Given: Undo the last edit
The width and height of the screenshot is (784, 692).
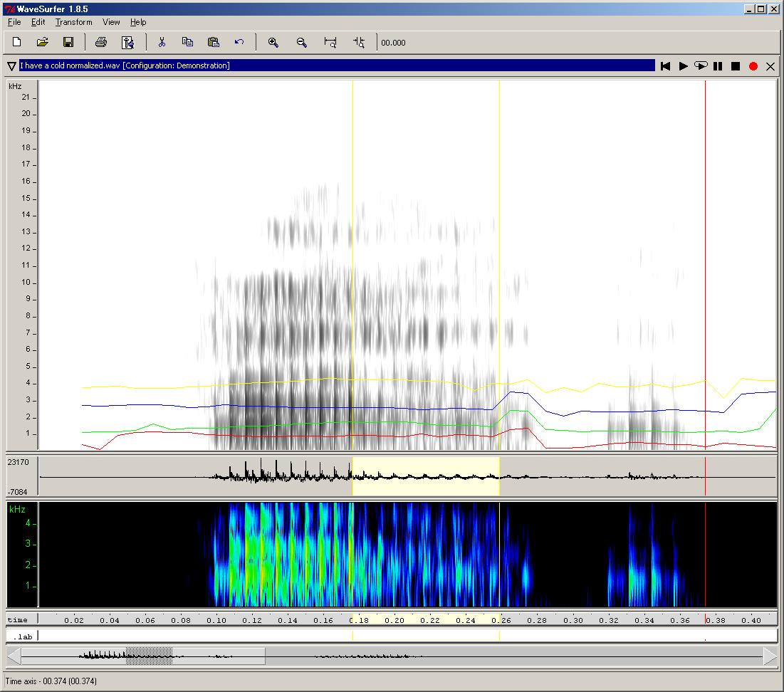Looking at the screenshot, I should click(239, 43).
